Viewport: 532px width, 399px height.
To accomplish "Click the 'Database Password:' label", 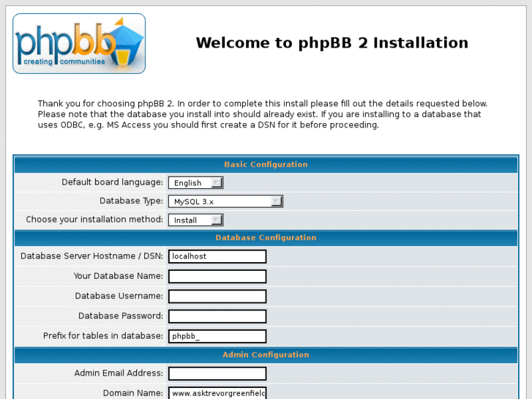I will click(121, 316).
